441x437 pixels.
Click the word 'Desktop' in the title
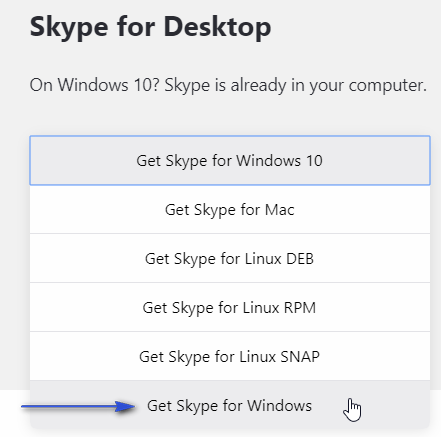217,27
